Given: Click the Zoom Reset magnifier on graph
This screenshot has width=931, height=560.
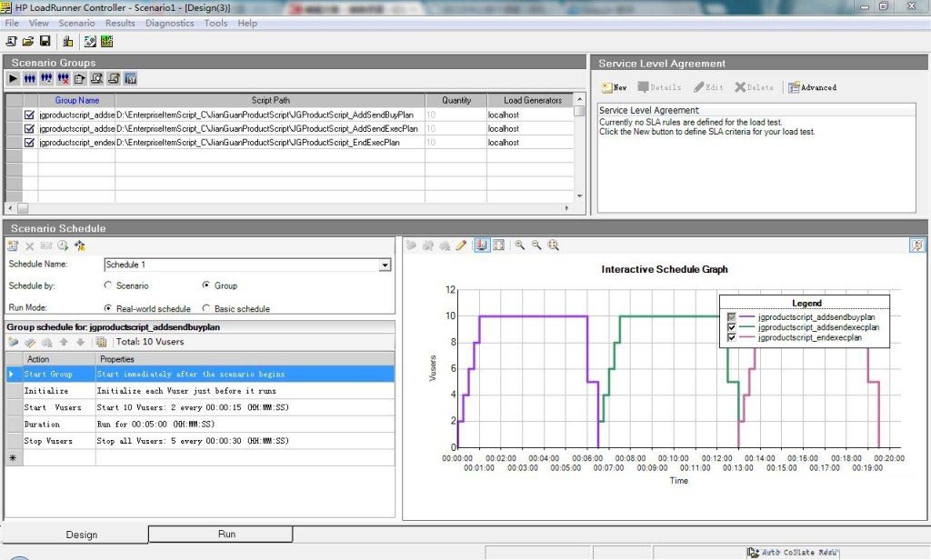Looking at the screenshot, I should tap(554, 245).
